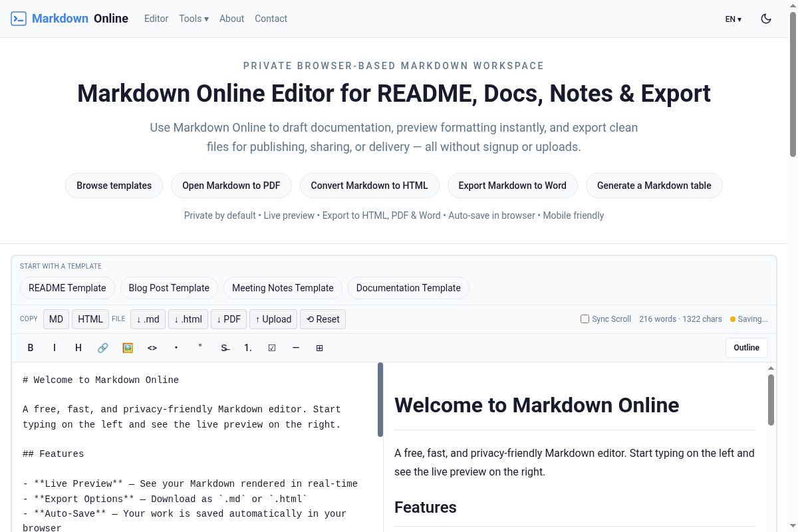Insert a horizontal rule

pyautogui.click(x=296, y=348)
